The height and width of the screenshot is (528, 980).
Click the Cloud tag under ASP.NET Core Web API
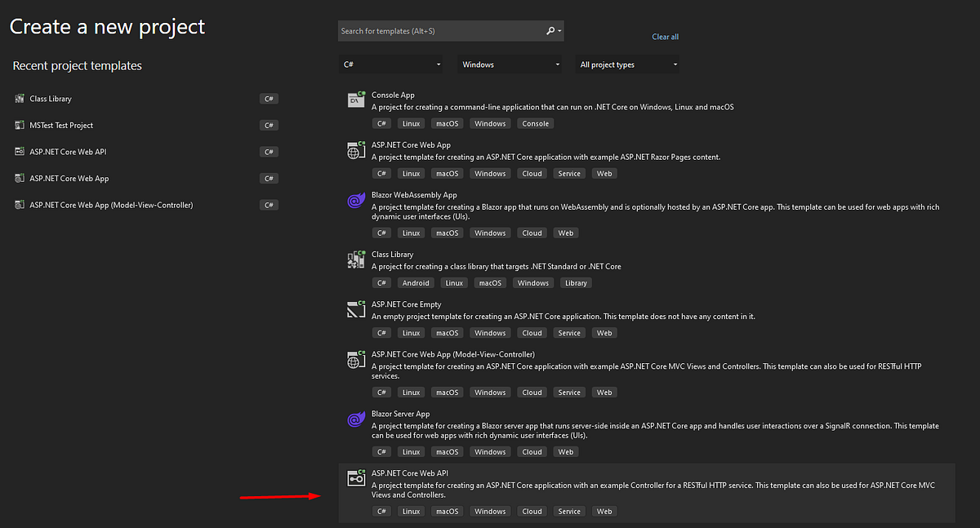click(x=532, y=512)
